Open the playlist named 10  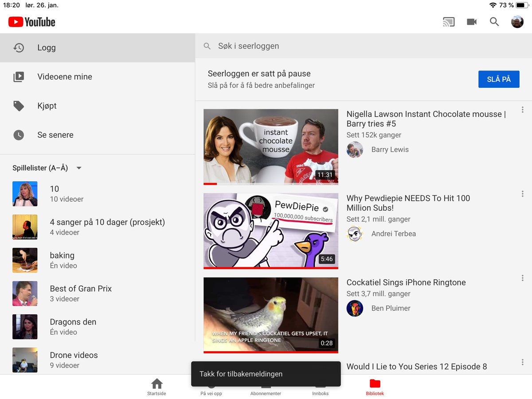coord(98,194)
